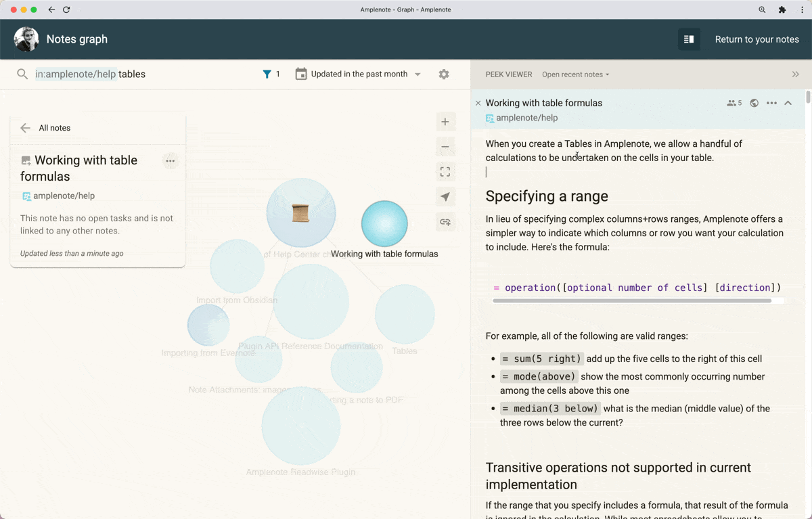Select the Plugin API Reference Documentation node
Viewport: 812px width, 519px height.
click(311, 302)
